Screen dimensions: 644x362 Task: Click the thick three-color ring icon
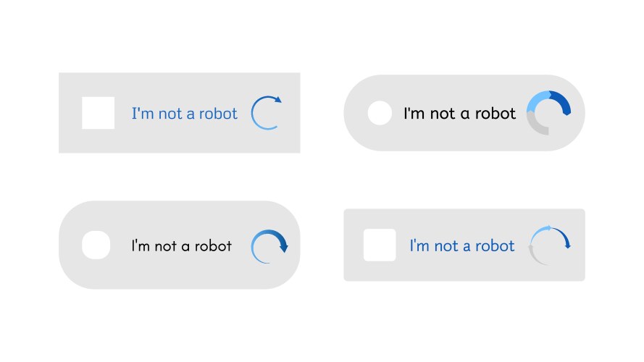click(548, 112)
